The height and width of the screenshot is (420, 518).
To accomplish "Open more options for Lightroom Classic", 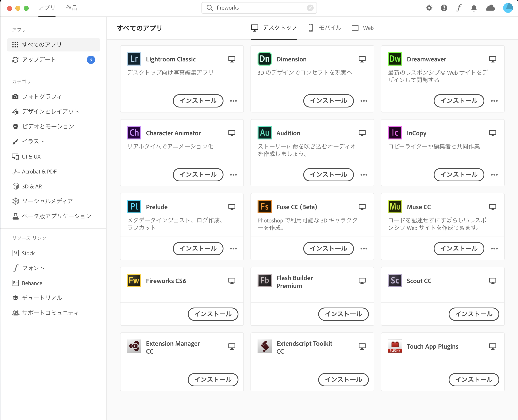I will coord(233,101).
